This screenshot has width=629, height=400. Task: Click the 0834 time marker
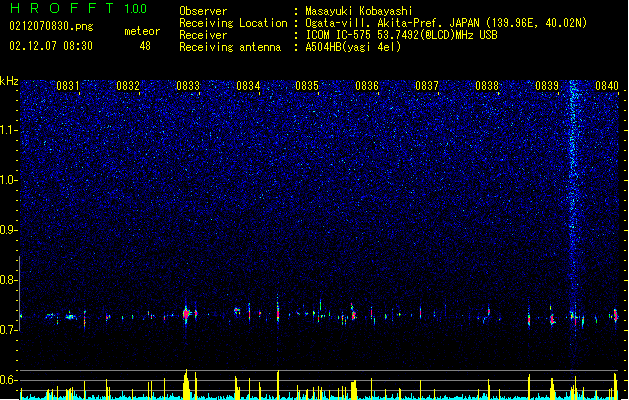[248, 86]
